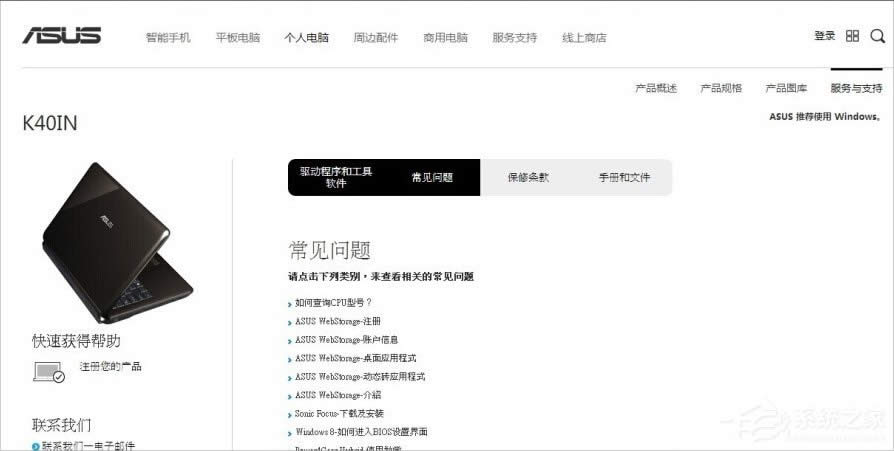Open ASUS WebStorage-动态砖应用程式 link
Viewport: 894px width, 451px height.
[360, 377]
